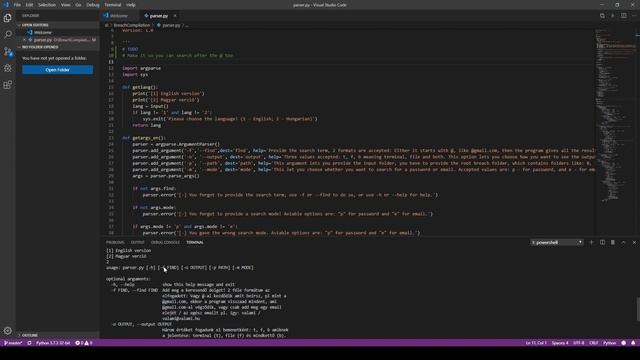Click the 'usage: parser.py' line in terminal
Image resolution: width=640 pixels, height=360 pixels.
[x=180, y=268]
